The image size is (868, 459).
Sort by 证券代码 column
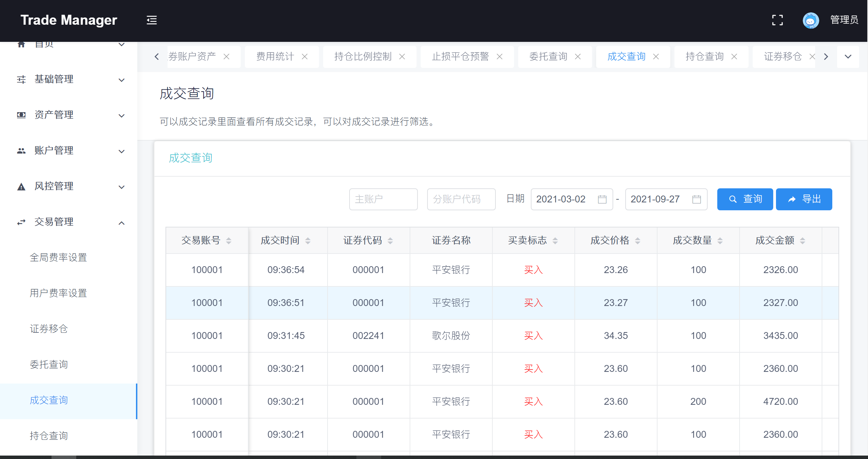[x=390, y=241]
